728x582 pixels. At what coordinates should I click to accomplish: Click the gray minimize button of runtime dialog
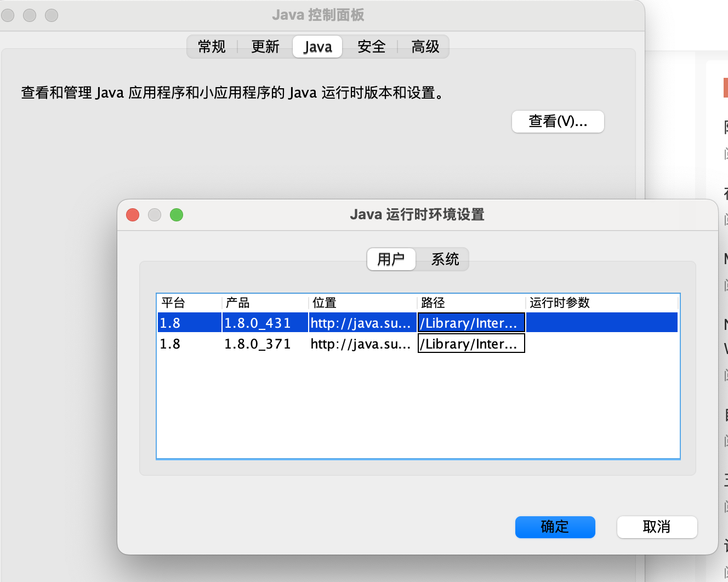point(155,215)
